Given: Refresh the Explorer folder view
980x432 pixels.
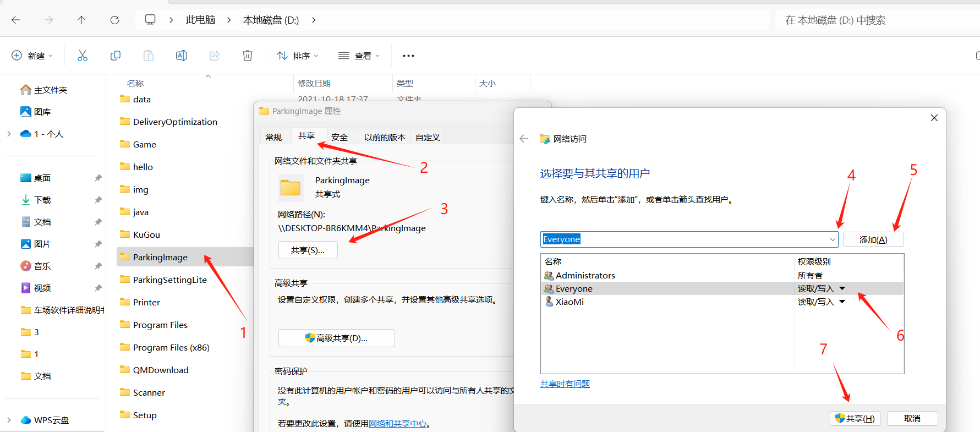Looking at the screenshot, I should (x=114, y=20).
